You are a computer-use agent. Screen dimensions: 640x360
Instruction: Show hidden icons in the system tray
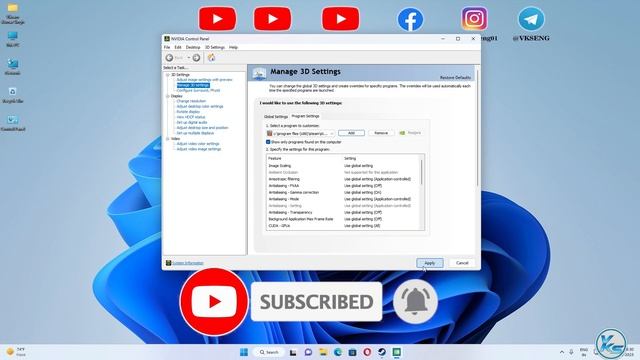coord(562,352)
